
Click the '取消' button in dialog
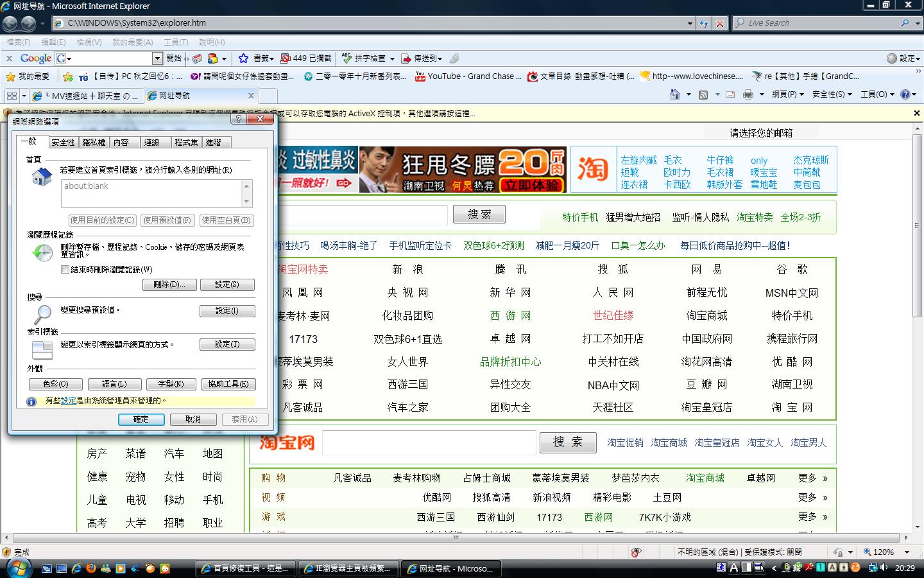193,419
